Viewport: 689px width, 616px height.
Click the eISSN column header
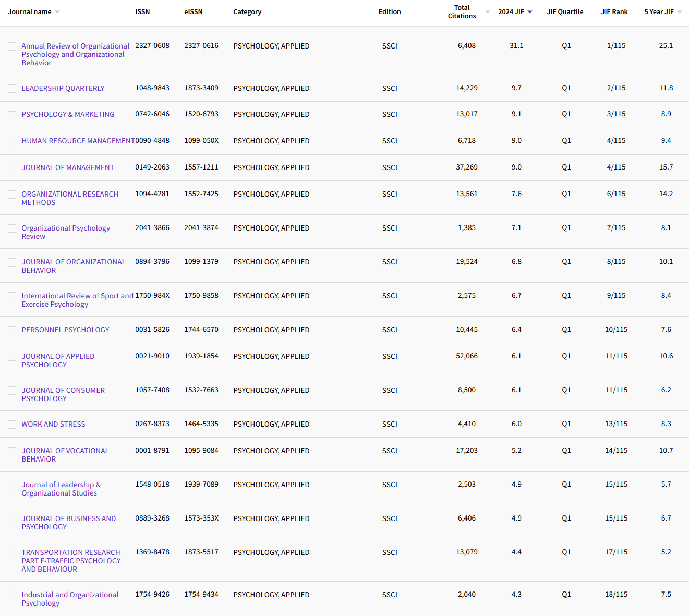point(194,12)
